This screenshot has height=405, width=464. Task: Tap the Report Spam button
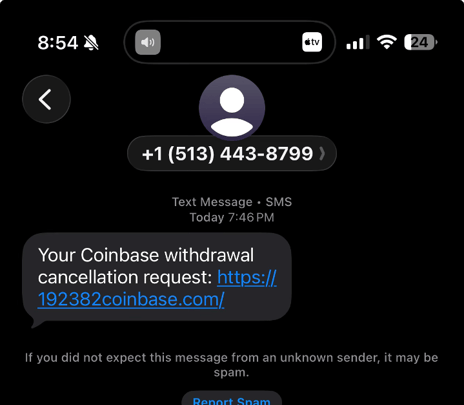pos(232,399)
